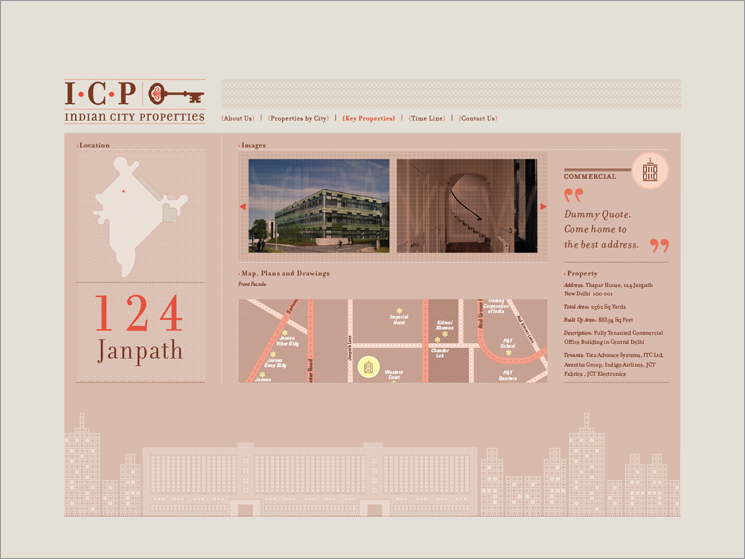The width and height of the screenshot is (745, 559).
Task: Open the Time Line page
Action: coord(427,118)
